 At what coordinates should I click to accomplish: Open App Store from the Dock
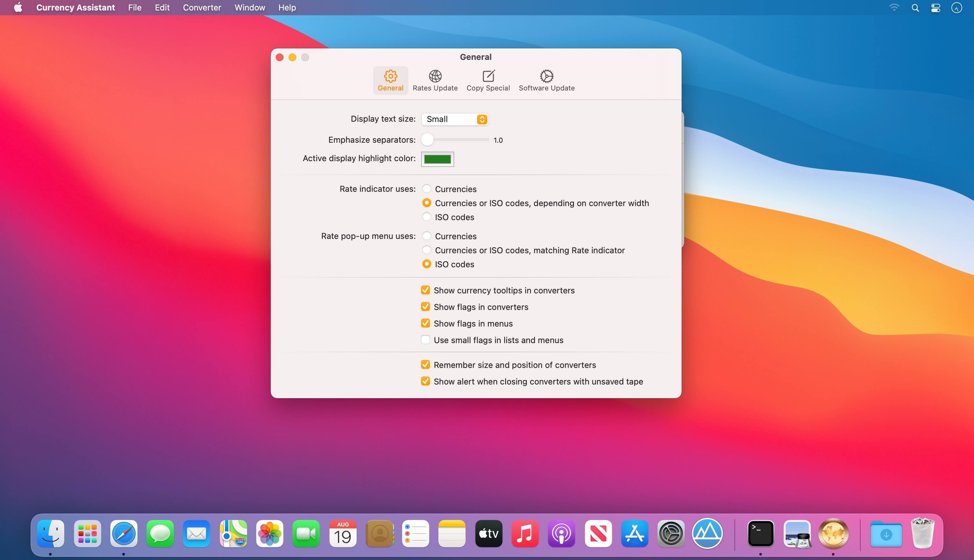pyautogui.click(x=634, y=534)
